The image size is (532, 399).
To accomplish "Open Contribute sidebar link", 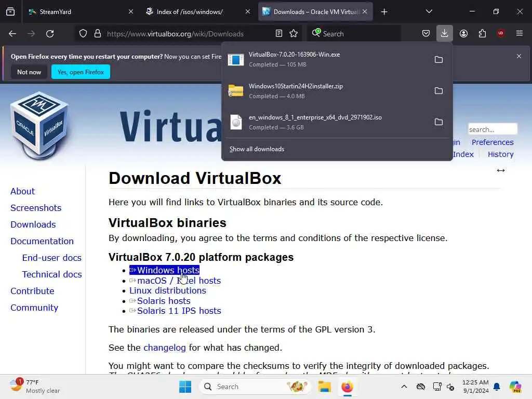I will [32, 291].
